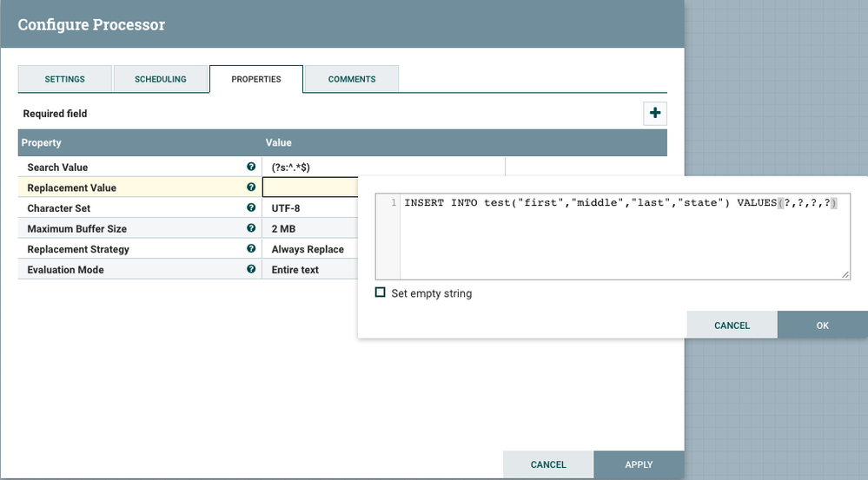Switch to the Scheduling tab
The image size is (868, 480).
[x=161, y=79]
